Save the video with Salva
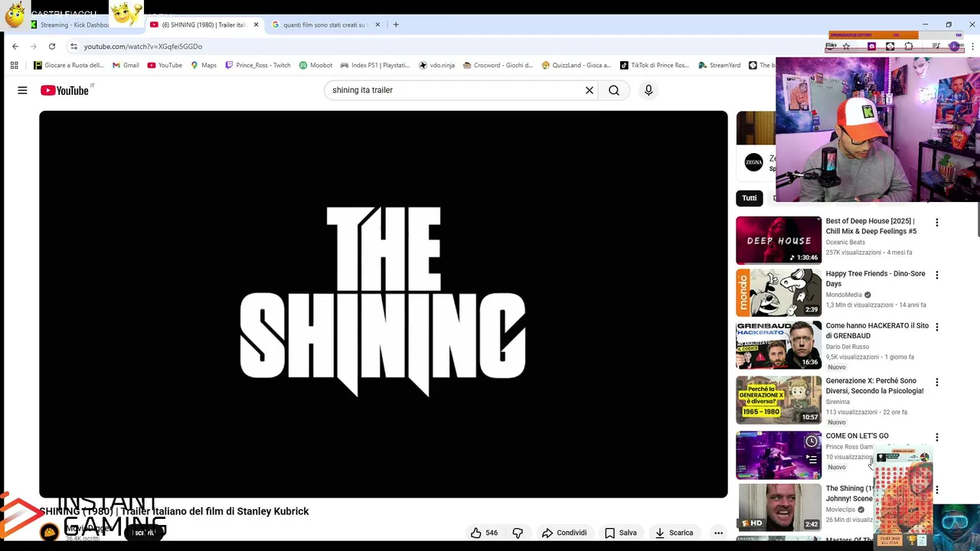Image resolution: width=980 pixels, height=551 pixels. point(620,533)
